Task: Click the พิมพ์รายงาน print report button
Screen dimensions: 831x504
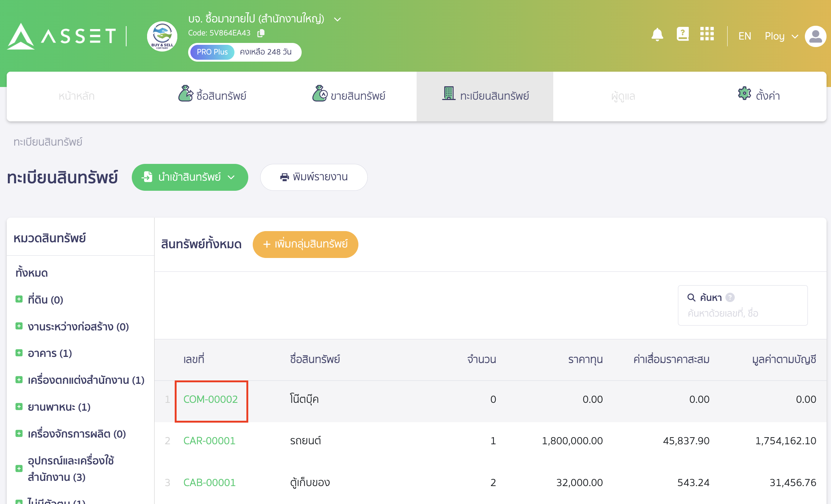Action: (x=314, y=177)
